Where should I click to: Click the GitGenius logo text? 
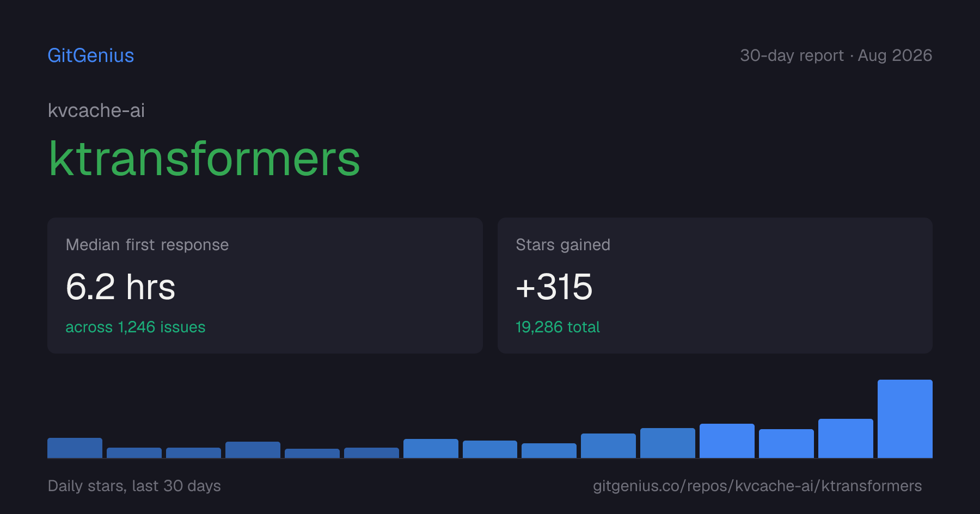[x=91, y=55]
